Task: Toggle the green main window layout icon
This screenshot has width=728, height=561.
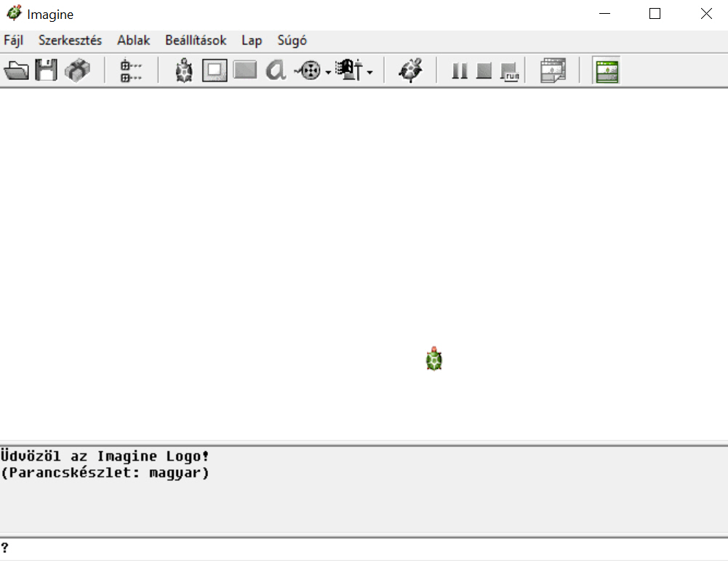Action: [x=607, y=71]
